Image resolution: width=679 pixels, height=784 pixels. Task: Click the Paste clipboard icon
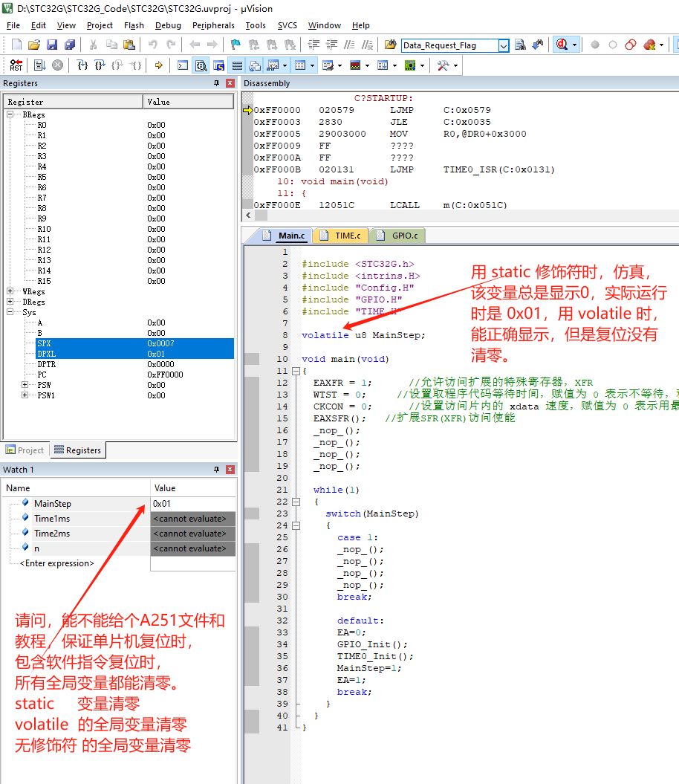[129, 45]
